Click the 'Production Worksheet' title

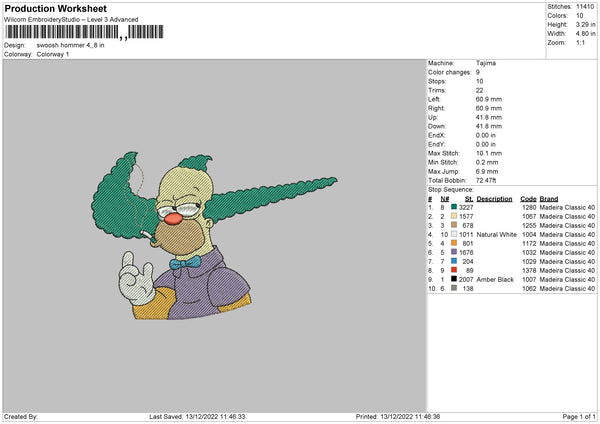coord(55,8)
